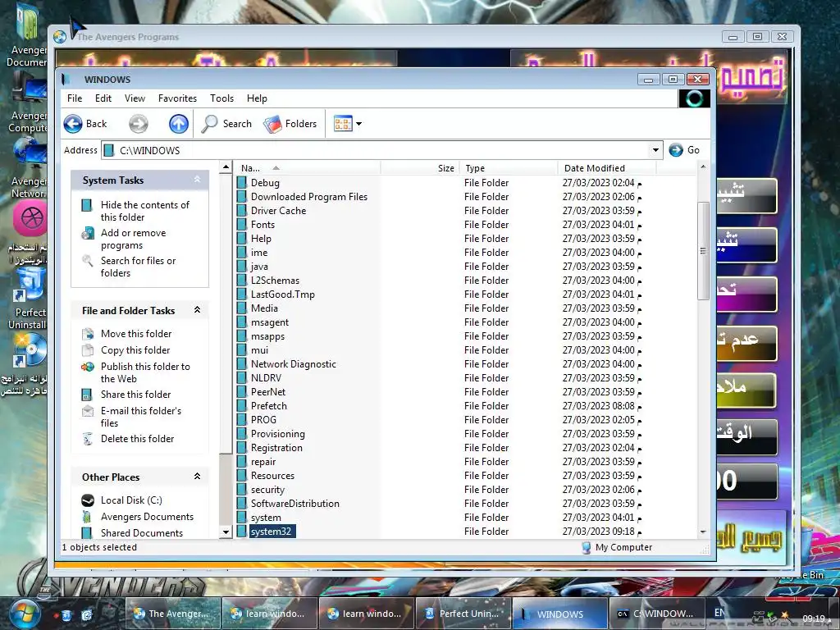840x630 pixels.
Task: Switch to The Avenger... taskbar button
Action: coord(173,614)
